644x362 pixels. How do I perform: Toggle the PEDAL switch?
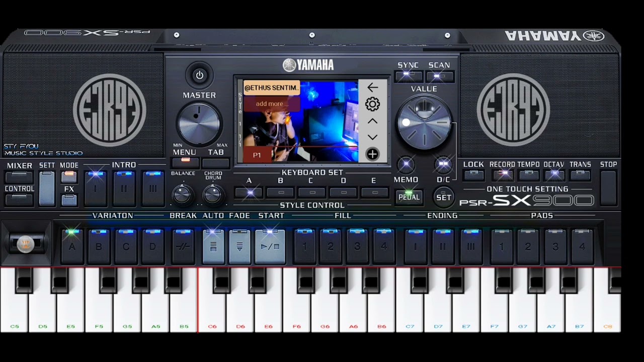click(x=409, y=197)
